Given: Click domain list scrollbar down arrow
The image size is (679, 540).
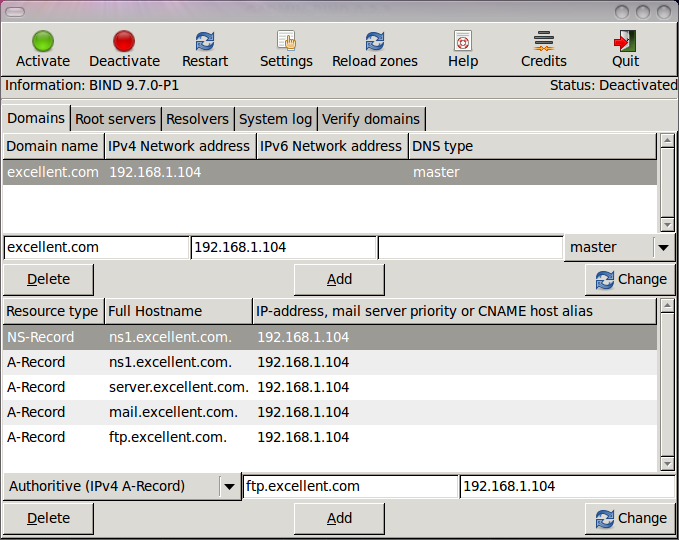Looking at the screenshot, I should click(667, 225).
